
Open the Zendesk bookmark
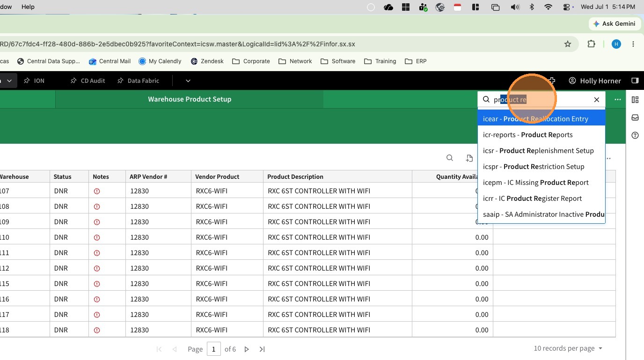pyautogui.click(x=207, y=61)
